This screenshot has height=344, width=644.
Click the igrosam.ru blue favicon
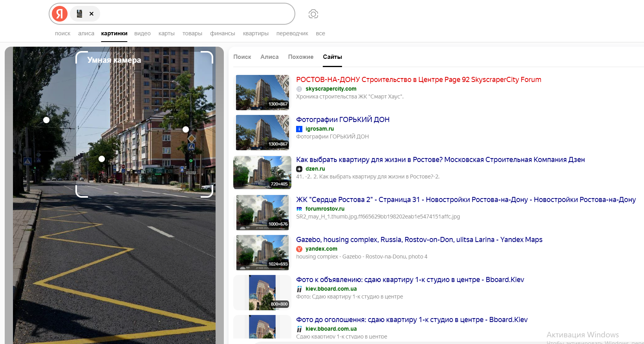coord(299,129)
